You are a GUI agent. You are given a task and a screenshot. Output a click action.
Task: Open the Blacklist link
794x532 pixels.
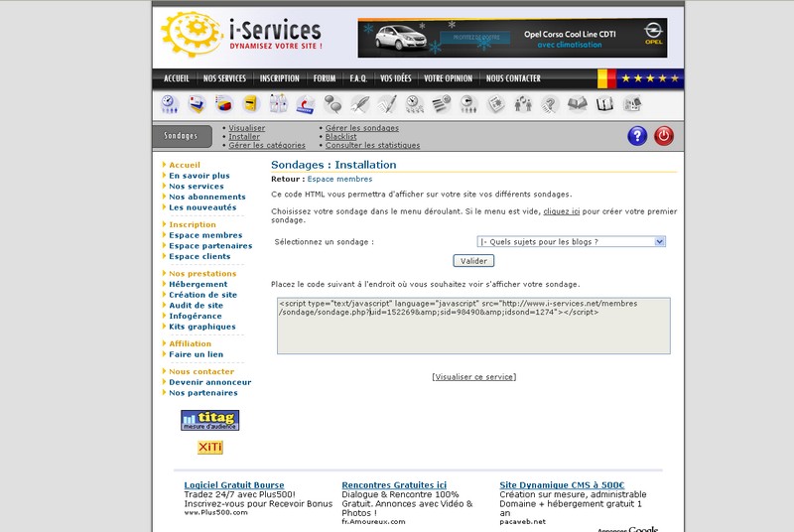tap(340, 137)
